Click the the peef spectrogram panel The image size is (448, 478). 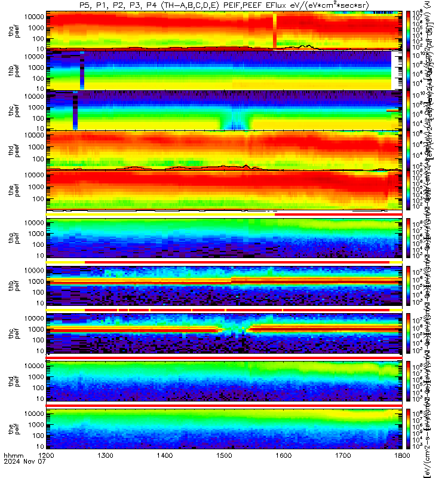click(x=224, y=190)
